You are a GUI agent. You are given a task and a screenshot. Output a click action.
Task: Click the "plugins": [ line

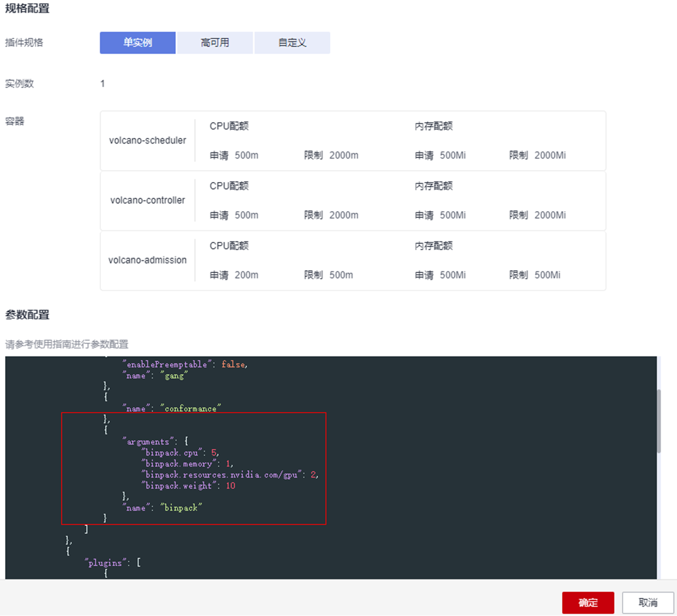[x=113, y=563]
